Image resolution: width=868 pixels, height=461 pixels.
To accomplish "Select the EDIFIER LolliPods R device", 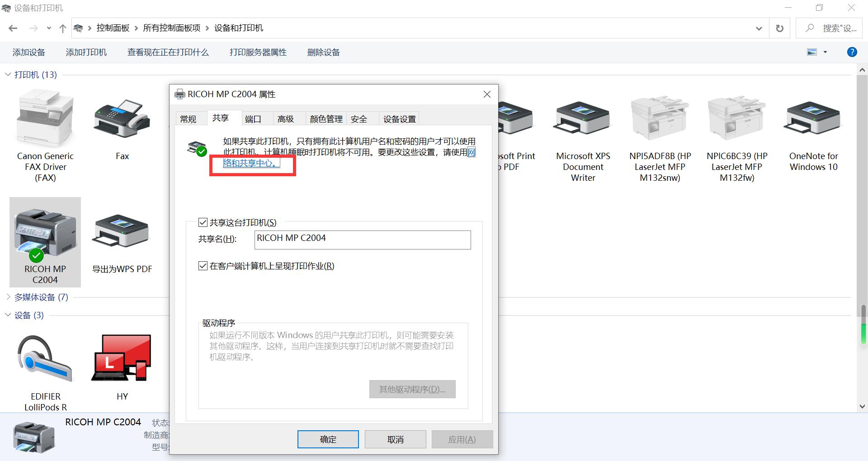I will point(45,358).
